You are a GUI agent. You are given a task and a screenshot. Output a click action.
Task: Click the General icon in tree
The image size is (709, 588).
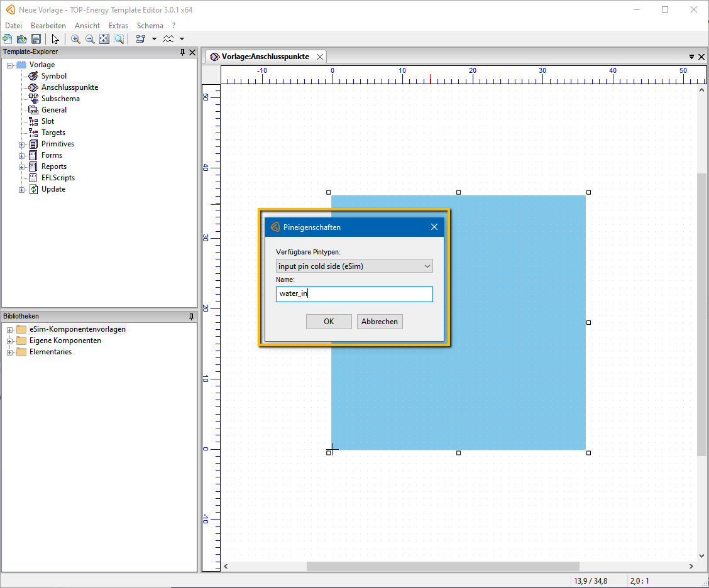33,110
